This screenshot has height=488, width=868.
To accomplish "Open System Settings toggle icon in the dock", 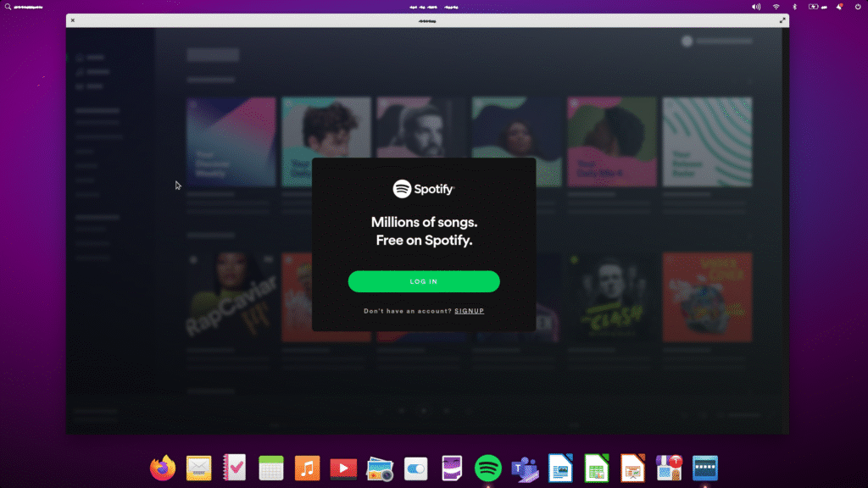I will (415, 468).
